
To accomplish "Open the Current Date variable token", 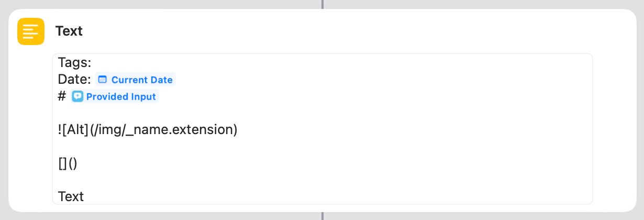I will [135, 80].
